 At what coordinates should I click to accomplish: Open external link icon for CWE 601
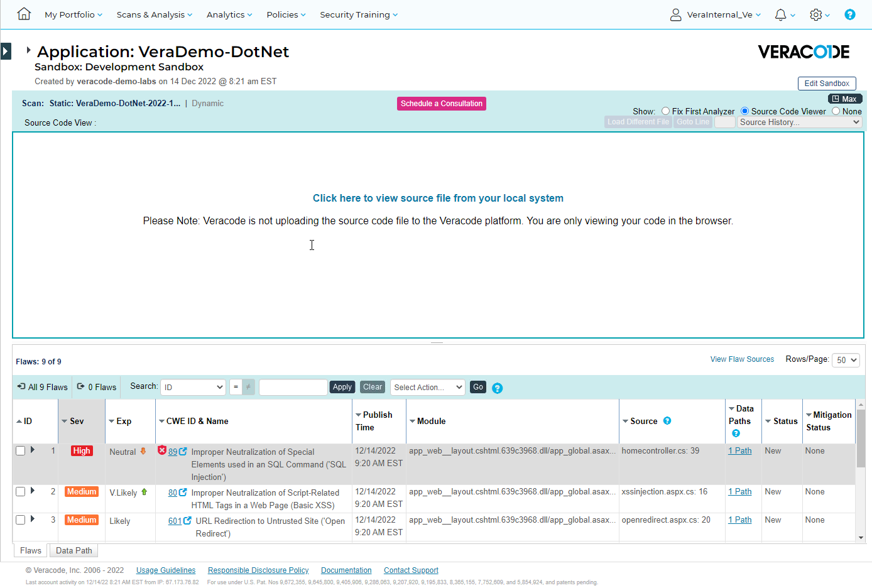click(x=187, y=520)
